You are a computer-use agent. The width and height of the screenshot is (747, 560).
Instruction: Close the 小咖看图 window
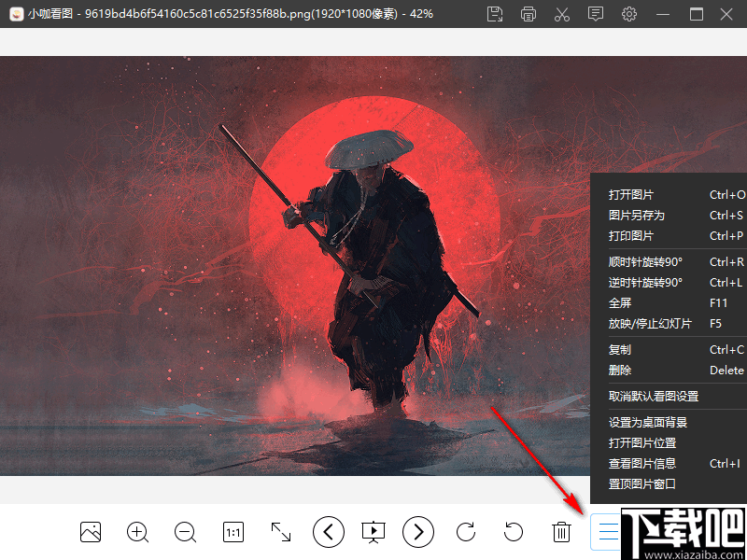pyautogui.click(x=726, y=14)
